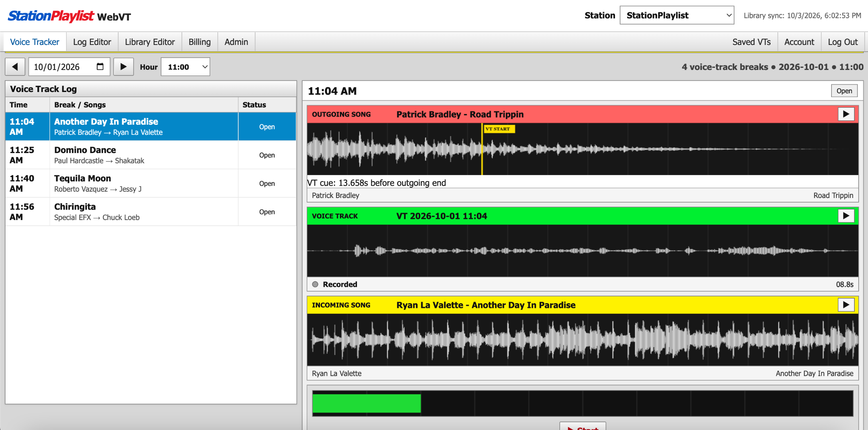The image size is (868, 430).
Task: Click Log Out
Action: tap(843, 42)
